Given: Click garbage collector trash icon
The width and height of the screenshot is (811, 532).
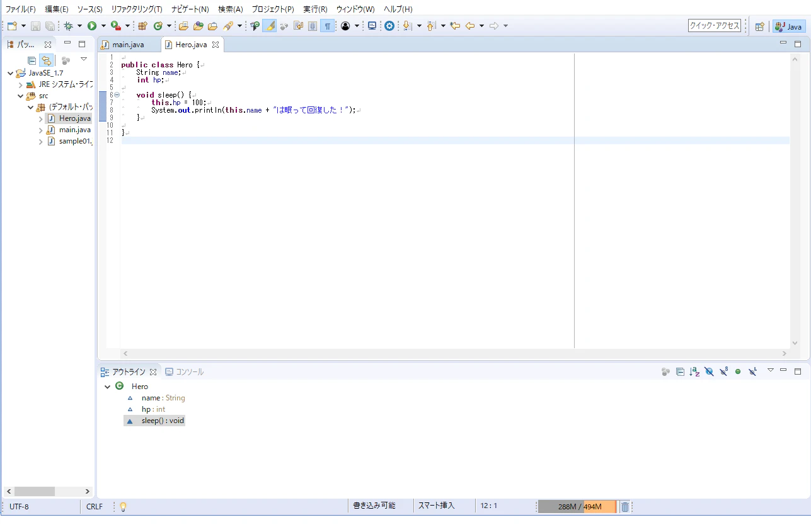Looking at the screenshot, I should click(x=624, y=507).
